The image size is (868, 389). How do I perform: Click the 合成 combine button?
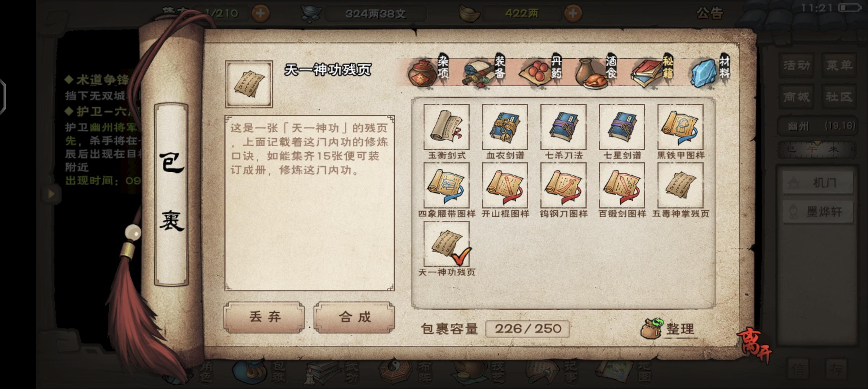coord(354,317)
